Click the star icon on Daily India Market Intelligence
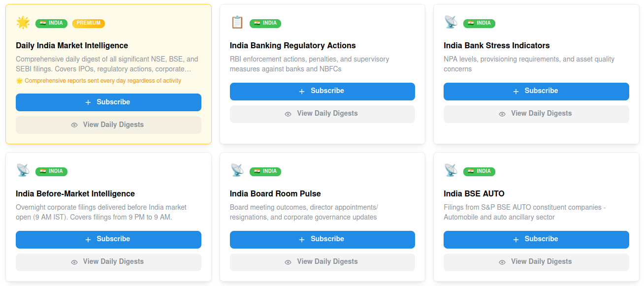Image resolution: width=644 pixels, height=286 pixels. click(23, 23)
